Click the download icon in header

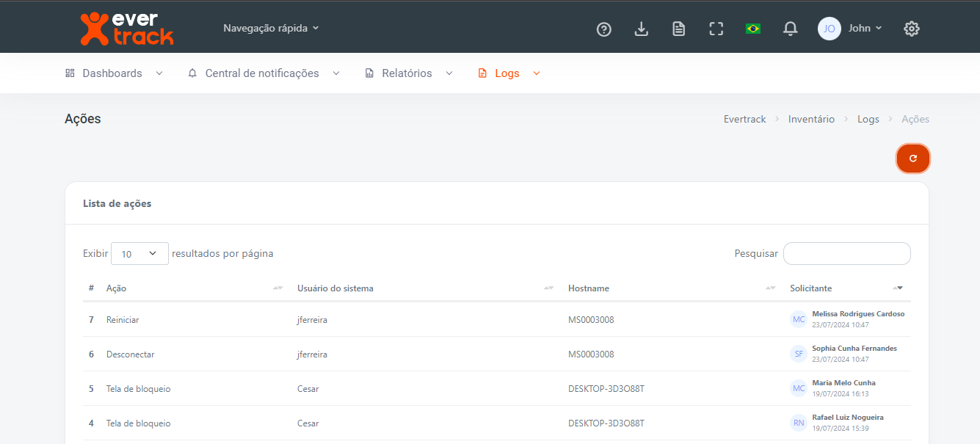click(642, 29)
